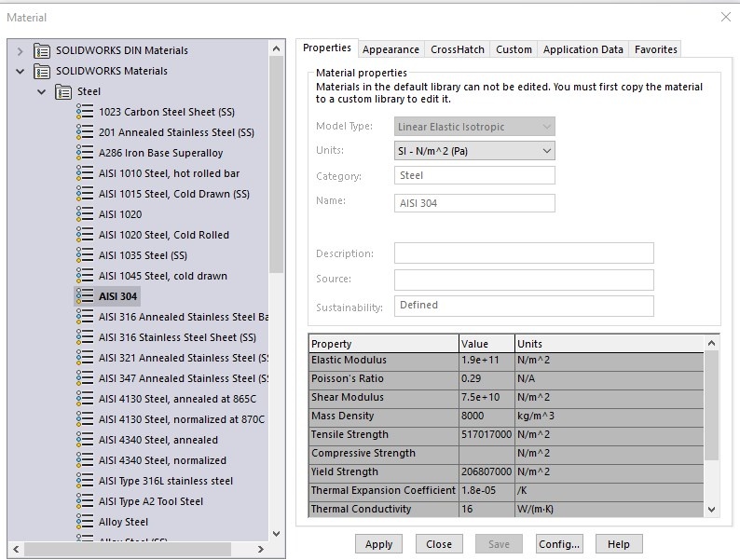Click the material tree scroll-down arrow
The height and width of the screenshot is (560, 740).
pyautogui.click(x=277, y=534)
